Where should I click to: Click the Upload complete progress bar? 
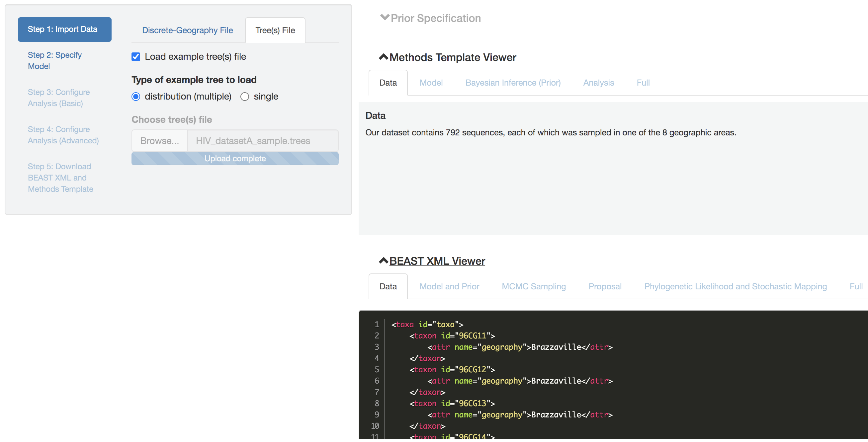235,159
